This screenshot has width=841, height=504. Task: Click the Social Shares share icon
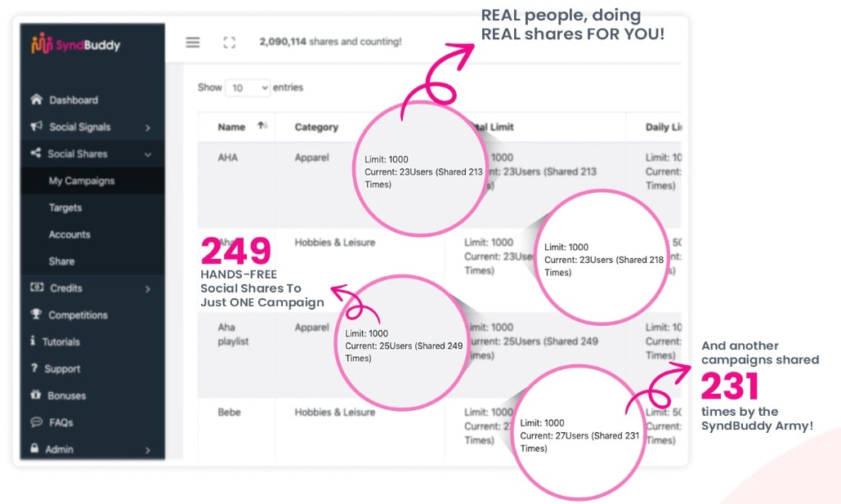coord(36,154)
